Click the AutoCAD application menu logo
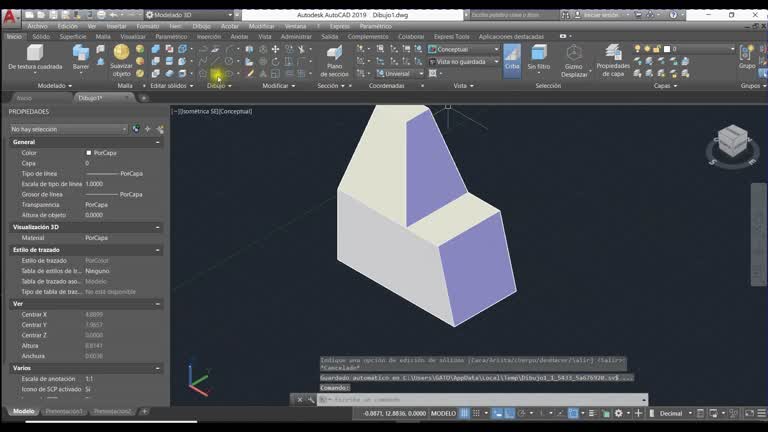768x432 pixels. (10, 18)
